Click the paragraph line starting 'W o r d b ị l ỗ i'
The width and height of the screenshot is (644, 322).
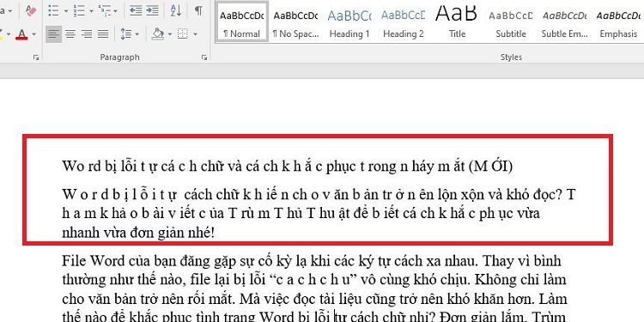pyautogui.click(x=319, y=195)
